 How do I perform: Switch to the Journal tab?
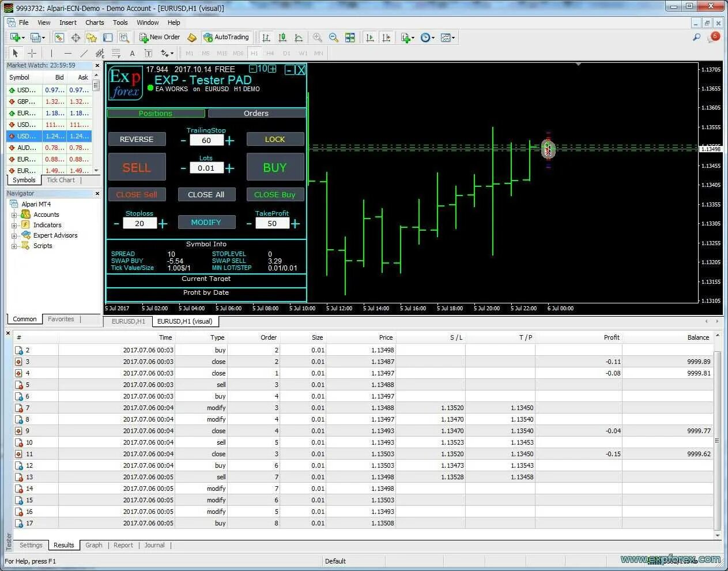pos(154,545)
